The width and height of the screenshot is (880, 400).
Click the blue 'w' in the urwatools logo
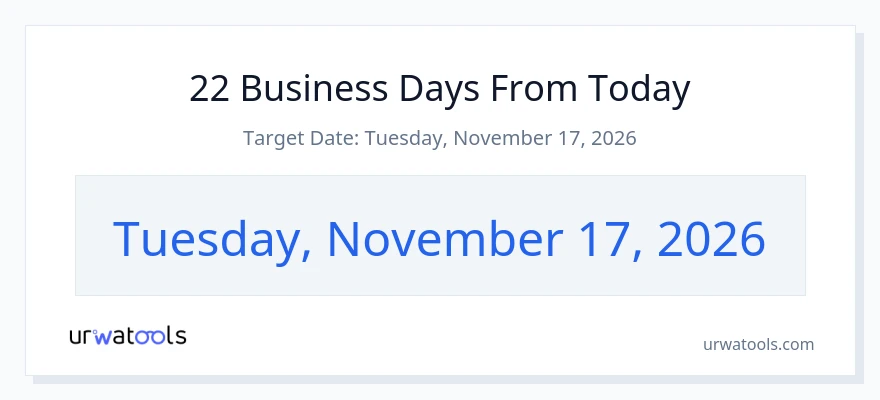tap(103, 336)
